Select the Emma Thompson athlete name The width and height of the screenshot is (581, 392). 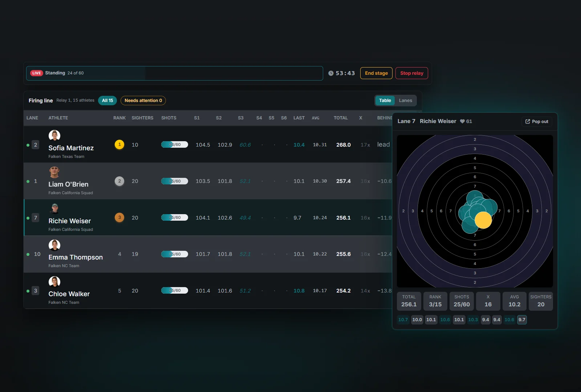coord(76,257)
